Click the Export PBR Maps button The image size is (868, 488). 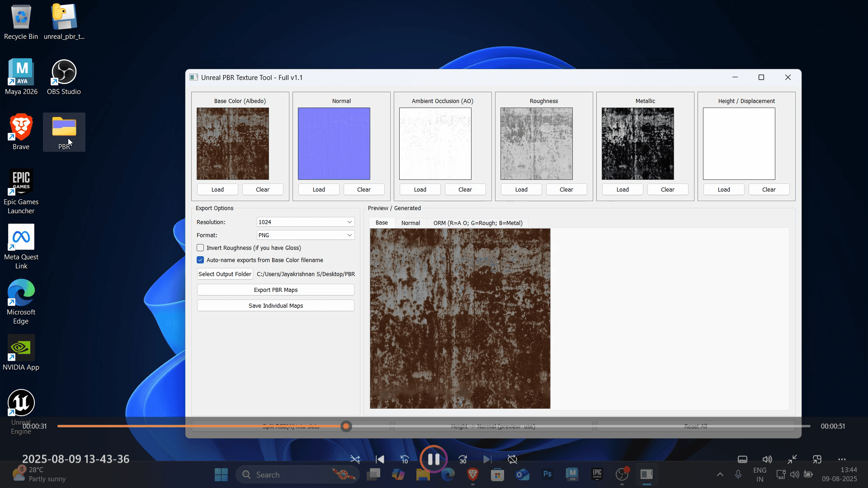275,290
